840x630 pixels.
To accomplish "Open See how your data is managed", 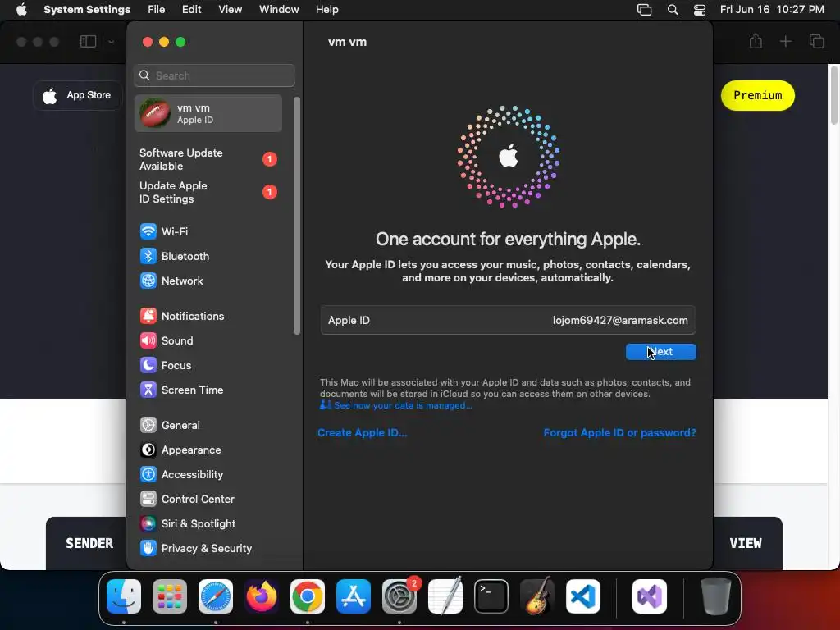I will (x=402, y=405).
